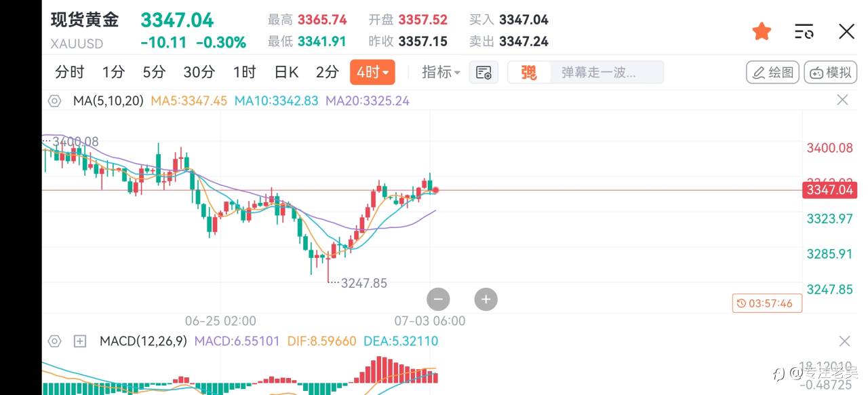Open MA indicator settings hexagon icon
868x395 pixels.
pyautogui.click(x=54, y=101)
